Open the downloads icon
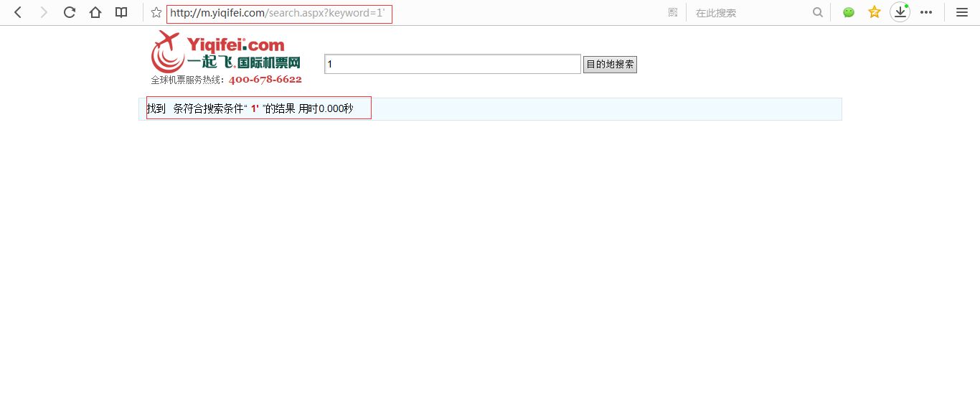The image size is (980, 405). point(900,12)
